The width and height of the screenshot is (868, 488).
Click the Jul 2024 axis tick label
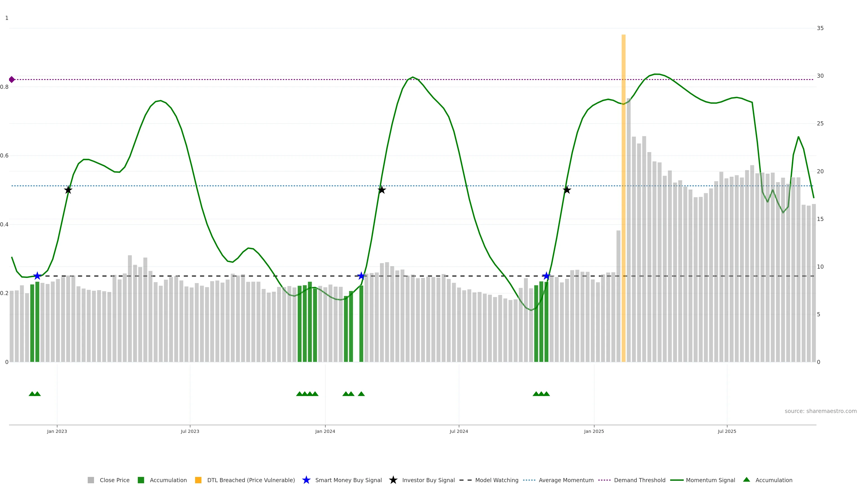click(459, 431)
